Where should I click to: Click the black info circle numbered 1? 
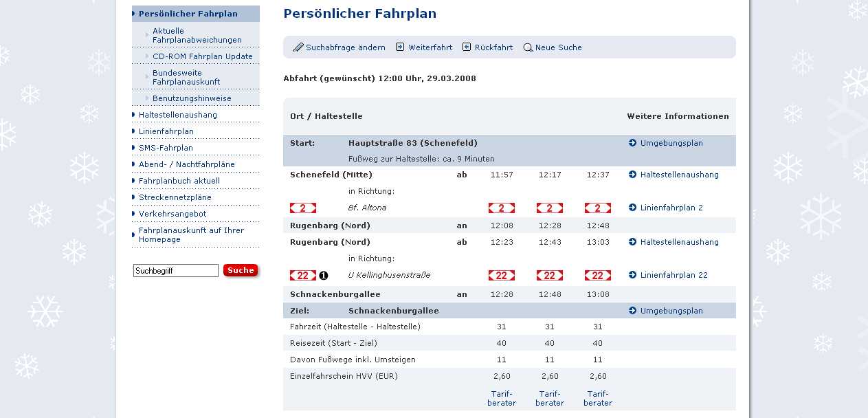pyautogui.click(x=324, y=276)
